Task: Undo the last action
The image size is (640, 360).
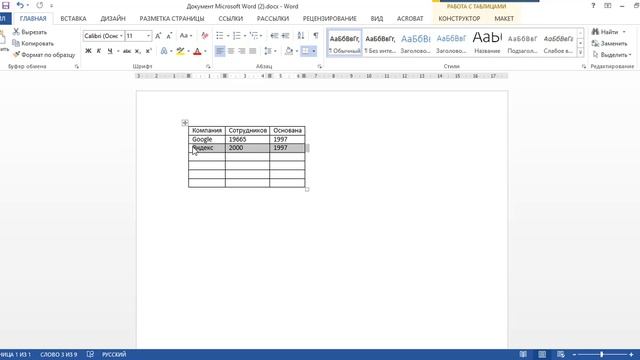Action: tap(20, 6)
